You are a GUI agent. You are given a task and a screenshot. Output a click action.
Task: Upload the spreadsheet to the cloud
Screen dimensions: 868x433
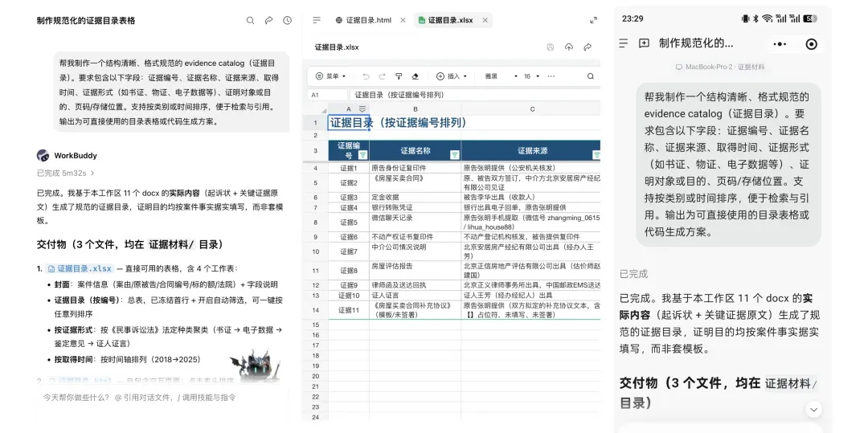(x=568, y=47)
